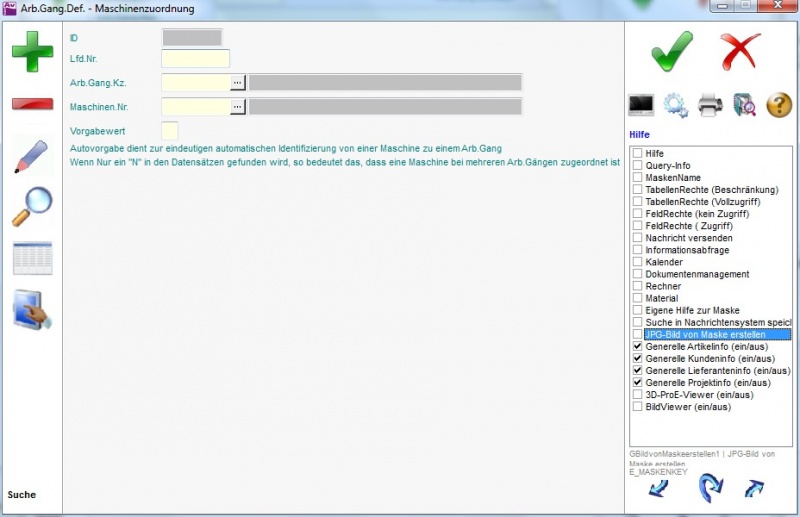Check the Dokumentenmanagement checkbox
The width and height of the screenshot is (800, 517).
[637, 274]
